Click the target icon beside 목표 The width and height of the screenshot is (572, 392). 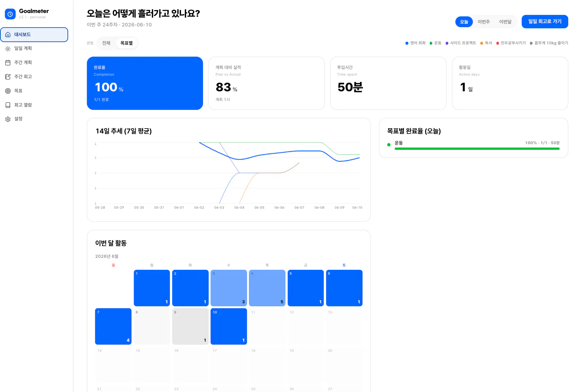[8, 91]
